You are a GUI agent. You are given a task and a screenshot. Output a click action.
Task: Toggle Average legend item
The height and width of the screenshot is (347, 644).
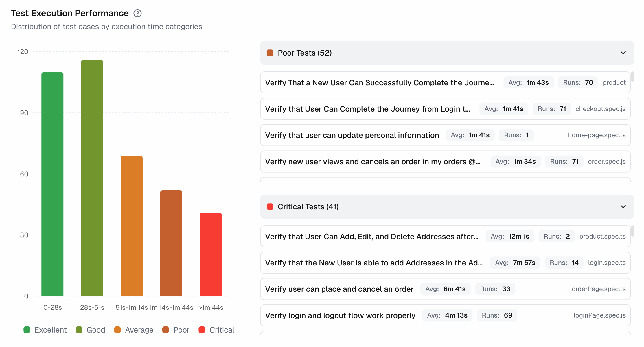[x=134, y=330]
